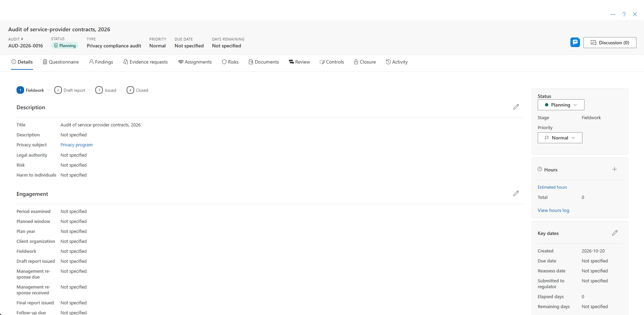Click the Hours clock icon
Screen dimensions: 644x315
(540, 169)
